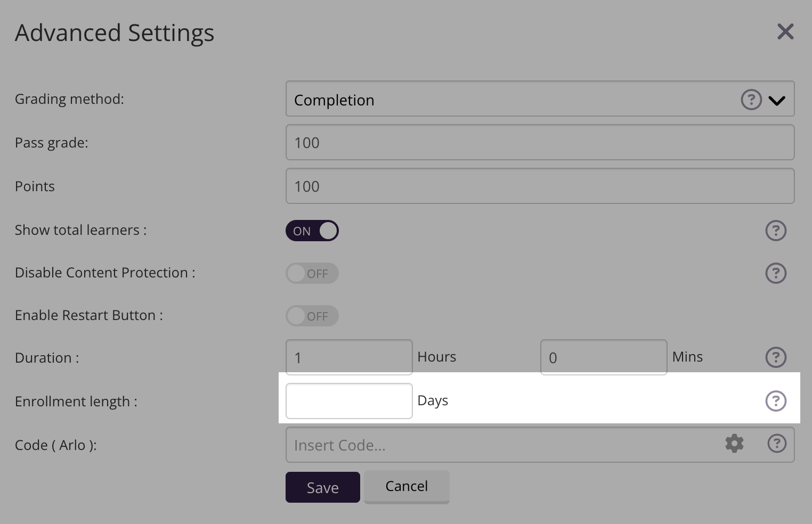Enable the Disable Content Protection toggle

(x=312, y=273)
